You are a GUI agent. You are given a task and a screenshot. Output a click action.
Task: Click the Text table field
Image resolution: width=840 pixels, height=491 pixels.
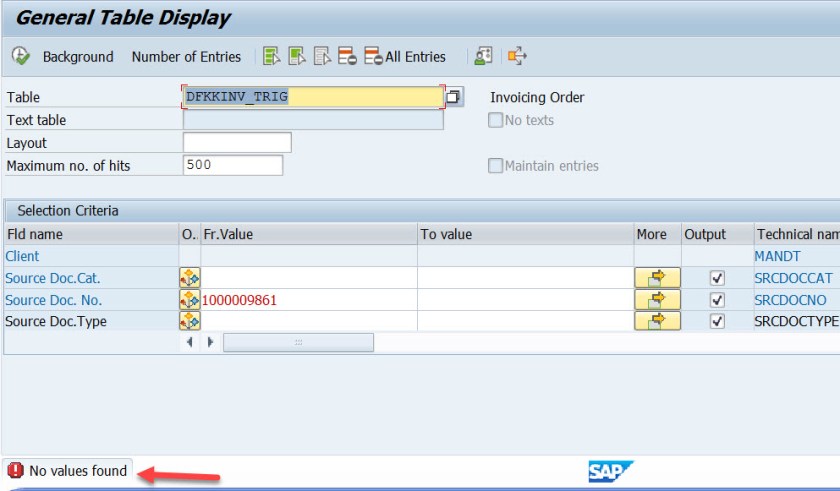[313, 120]
